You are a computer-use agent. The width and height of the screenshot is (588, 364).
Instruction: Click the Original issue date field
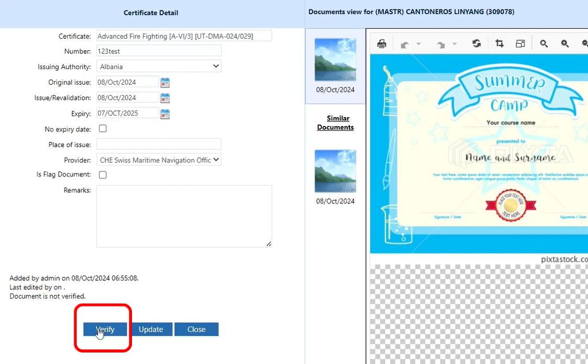[128, 82]
